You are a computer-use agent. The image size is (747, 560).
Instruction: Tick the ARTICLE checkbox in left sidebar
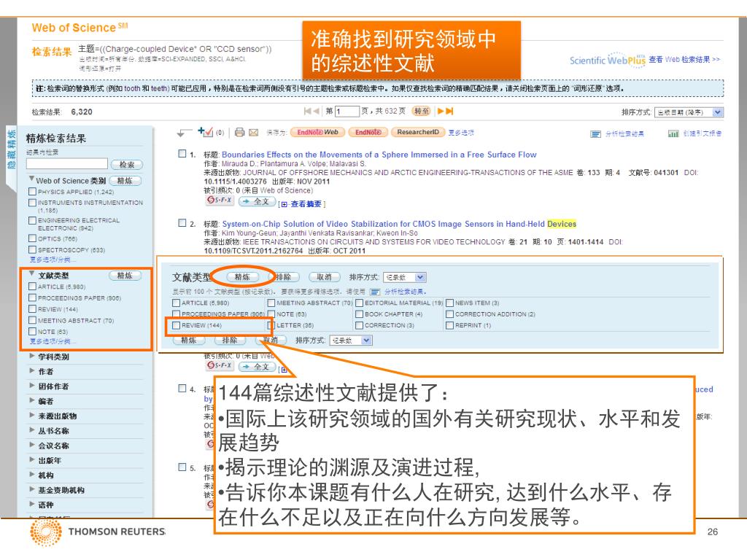tap(32, 287)
